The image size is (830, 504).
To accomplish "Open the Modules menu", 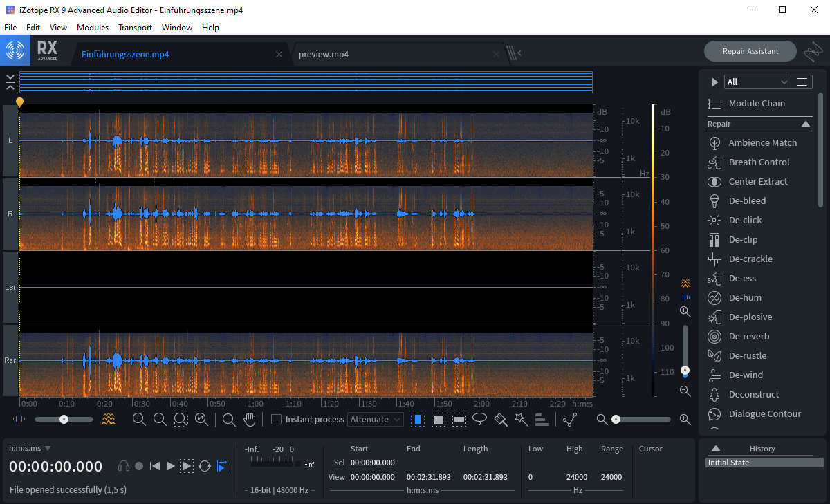I will tap(92, 27).
